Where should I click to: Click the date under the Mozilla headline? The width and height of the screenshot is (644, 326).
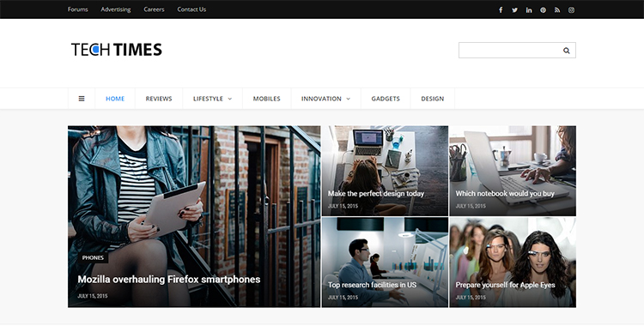pyautogui.click(x=93, y=296)
